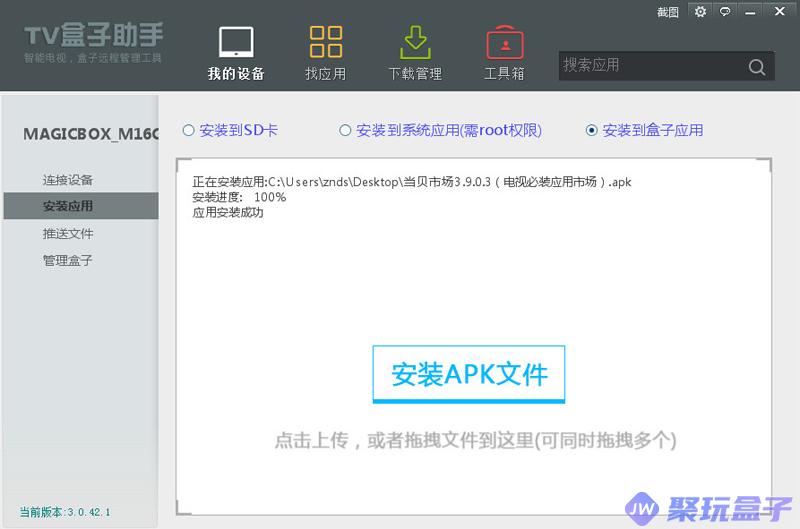Screen dimensions: 800x529
Task: Minimize the TV盒子助手 window
Action: pyautogui.click(x=750, y=12)
